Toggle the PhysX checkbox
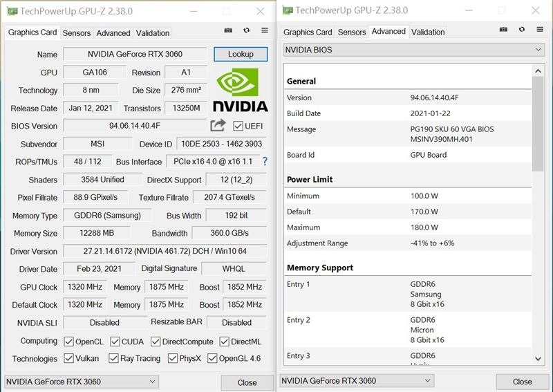The height and width of the screenshot is (392, 553). point(173,359)
